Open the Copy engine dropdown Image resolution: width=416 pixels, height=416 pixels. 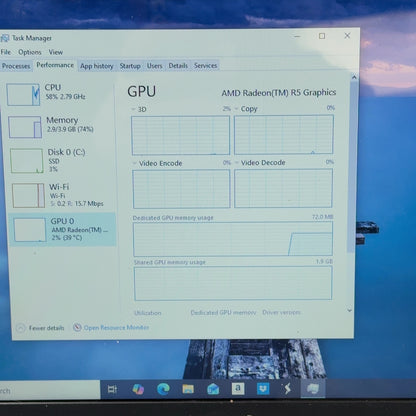(x=237, y=109)
